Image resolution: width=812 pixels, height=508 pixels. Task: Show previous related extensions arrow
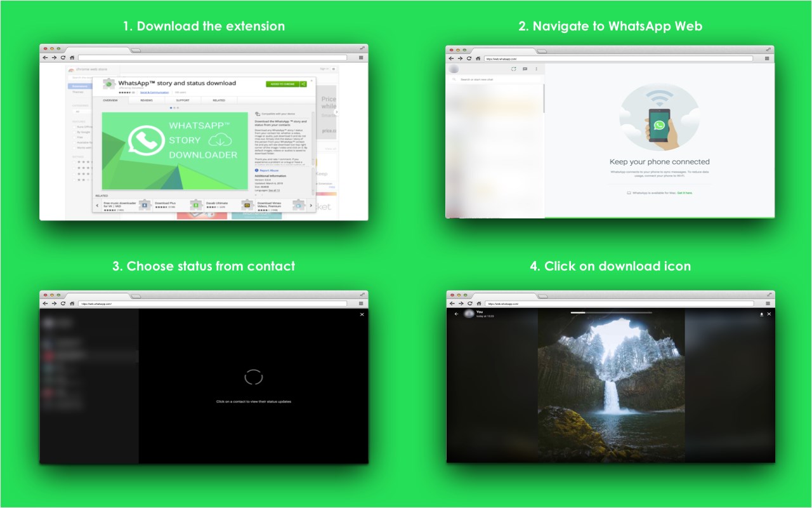click(x=97, y=205)
